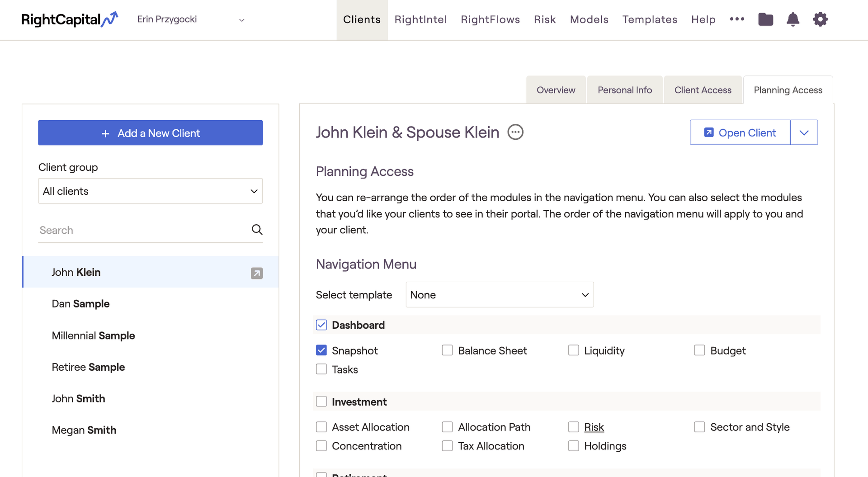Select client Millennial Sample
Image resolution: width=868 pixels, height=477 pixels.
pyautogui.click(x=151, y=335)
